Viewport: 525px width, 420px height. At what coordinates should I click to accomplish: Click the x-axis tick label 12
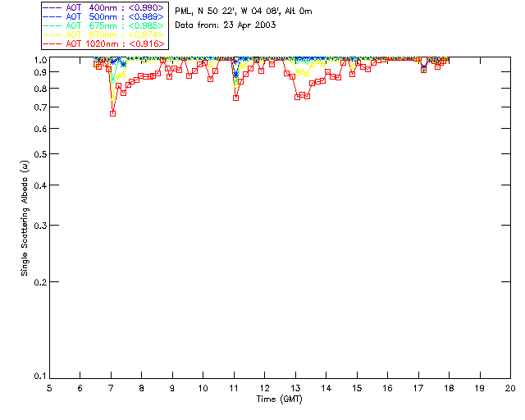point(264,388)
